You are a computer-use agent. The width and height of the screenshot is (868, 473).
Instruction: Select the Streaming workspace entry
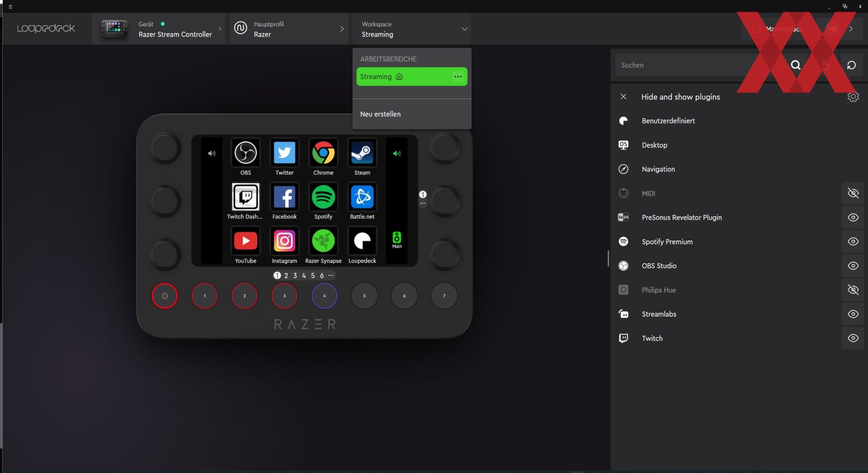click(412, 76)
